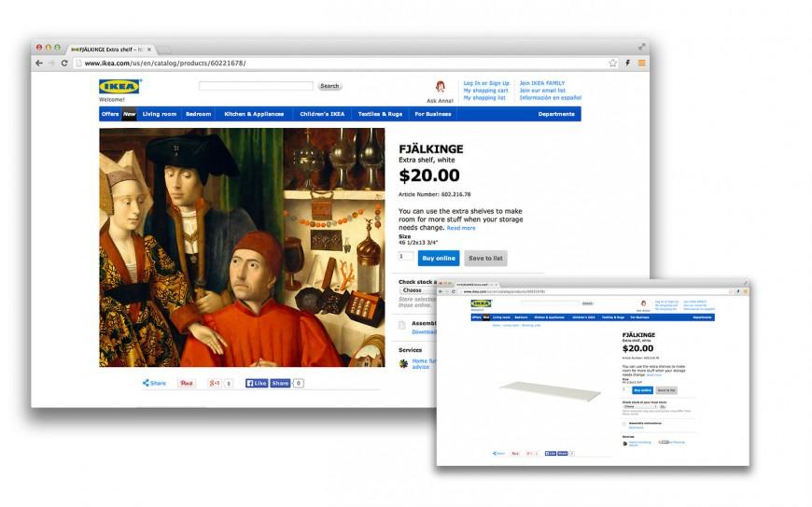Screen dimensions: 812x507
Task: Open the Share link under the painting
Action: [154, 383]
